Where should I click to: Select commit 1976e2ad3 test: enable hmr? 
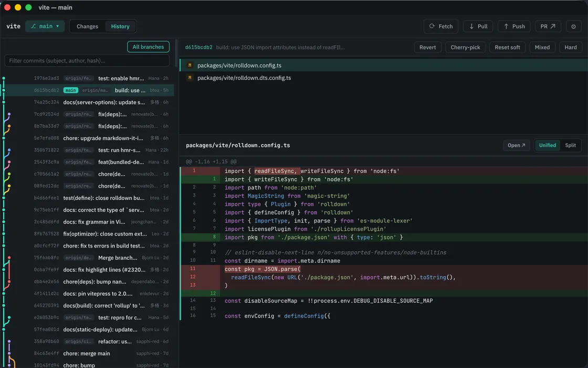tap(87, 78)
